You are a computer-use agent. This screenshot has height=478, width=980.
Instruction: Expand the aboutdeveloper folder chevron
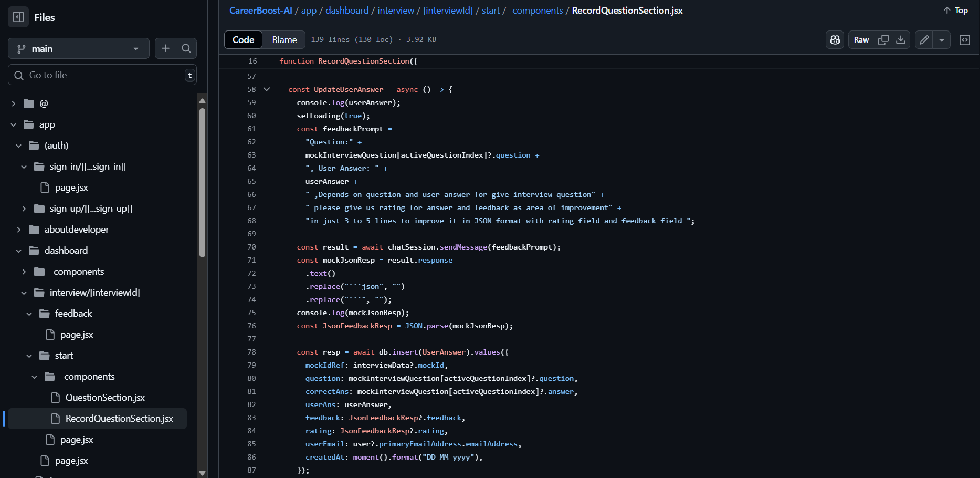(x=19, y=230)
